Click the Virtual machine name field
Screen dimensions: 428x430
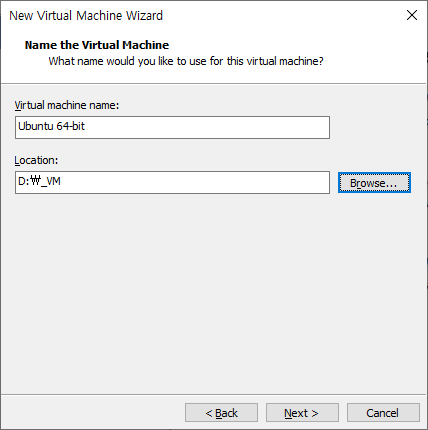coord(172,127)
